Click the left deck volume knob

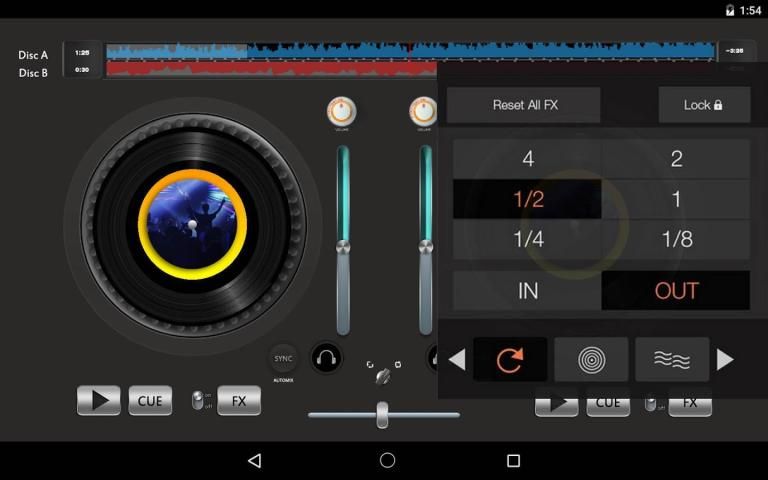[342, 112]
